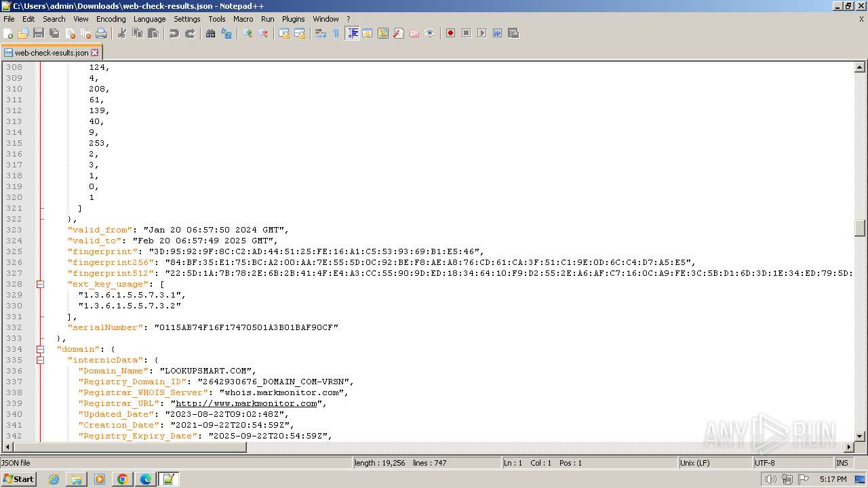Collapse the ext_key_usage array fold marker

click(x=40, y=284)
